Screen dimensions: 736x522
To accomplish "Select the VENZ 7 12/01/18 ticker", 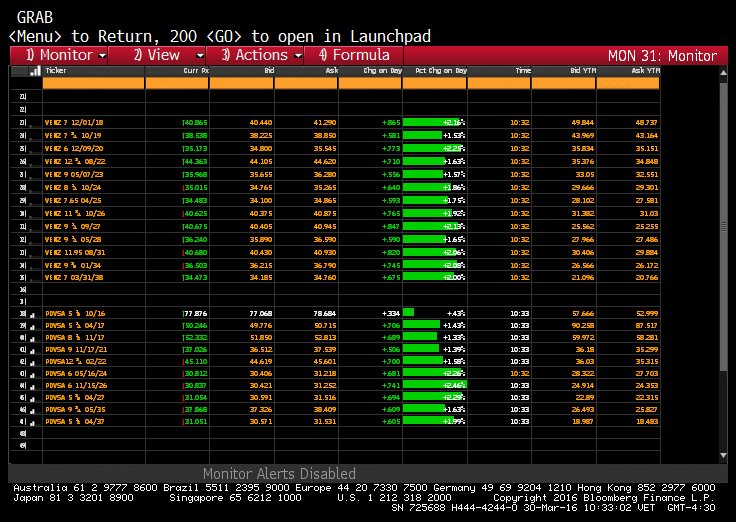I will [x=74, y=123].
